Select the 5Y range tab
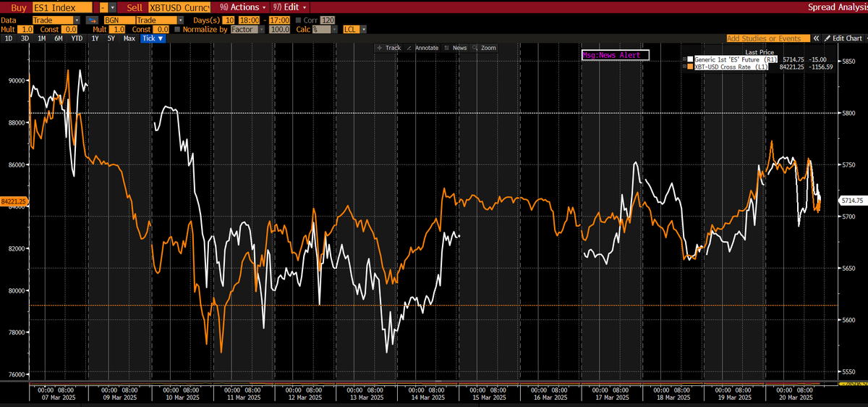Image resolution: width=868 pixels, height=407 pixels. click(x=111, y=38)
